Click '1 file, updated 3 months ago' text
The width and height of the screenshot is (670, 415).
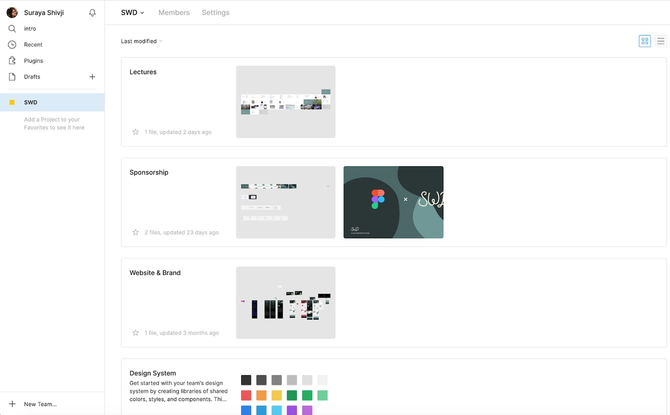point(182,333)
